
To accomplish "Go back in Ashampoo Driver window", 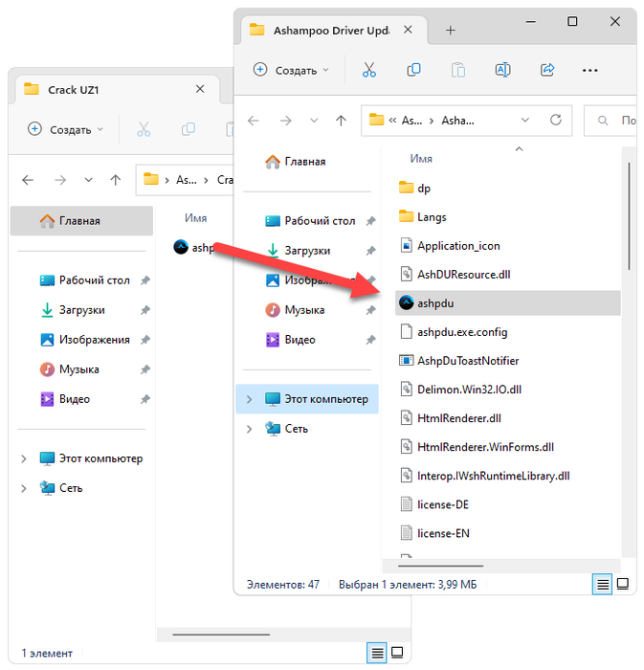I will click(x=254, y=121).
